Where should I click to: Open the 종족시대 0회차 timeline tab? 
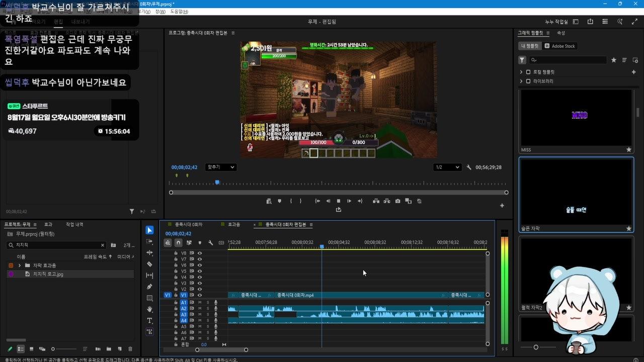188,225
